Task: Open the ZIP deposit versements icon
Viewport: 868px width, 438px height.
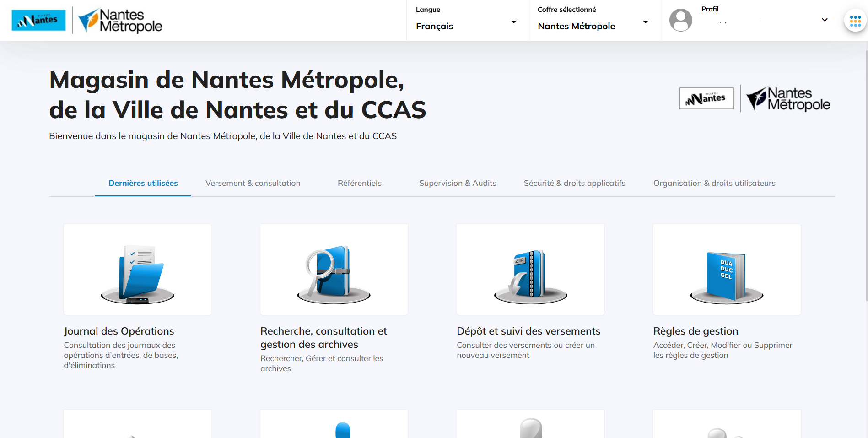Action: point(531,276)
